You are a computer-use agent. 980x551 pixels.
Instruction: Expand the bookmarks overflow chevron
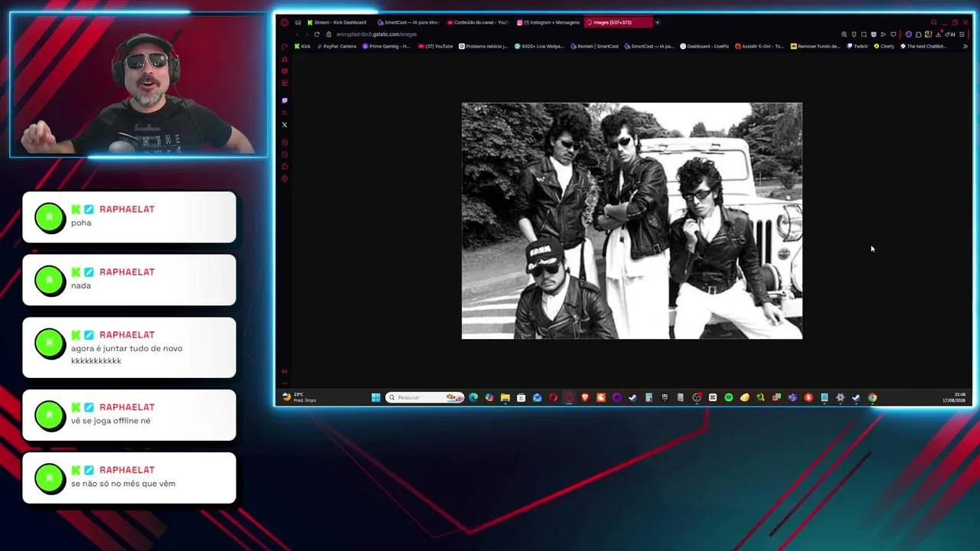point(965,47)
